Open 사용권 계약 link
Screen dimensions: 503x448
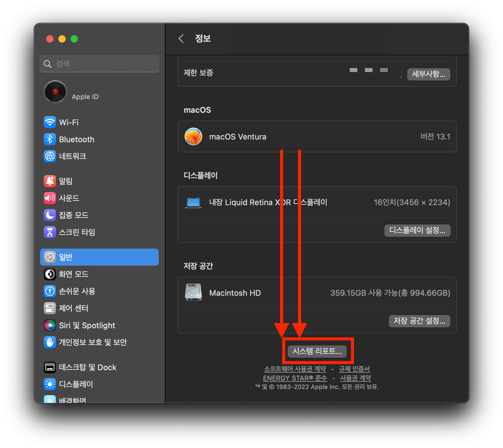tap(356, 378)
